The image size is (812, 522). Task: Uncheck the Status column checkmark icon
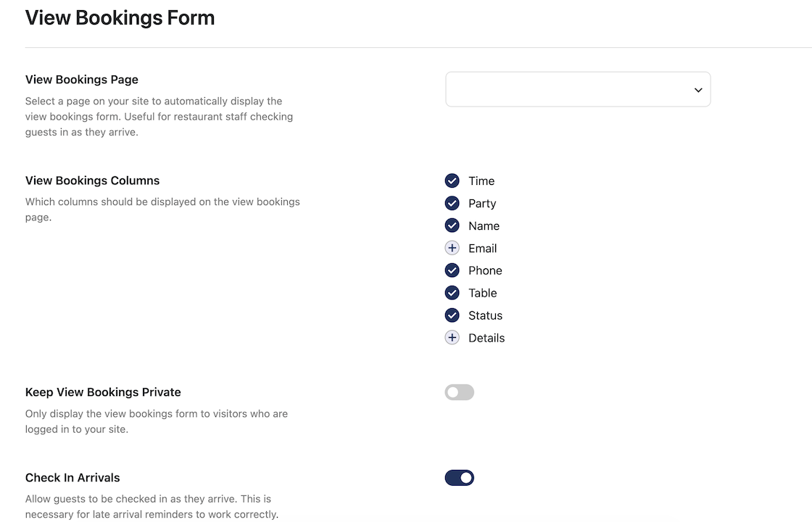452,315
